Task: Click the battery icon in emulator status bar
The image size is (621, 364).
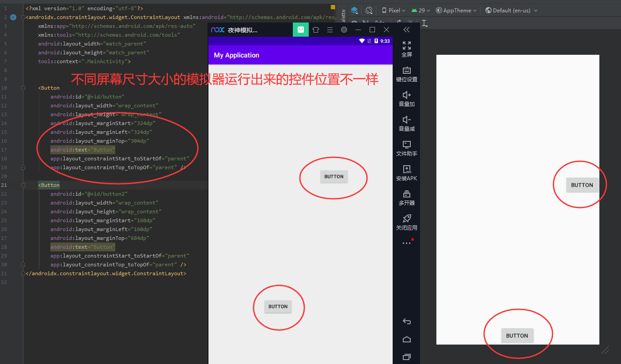Action: (376, 41)
